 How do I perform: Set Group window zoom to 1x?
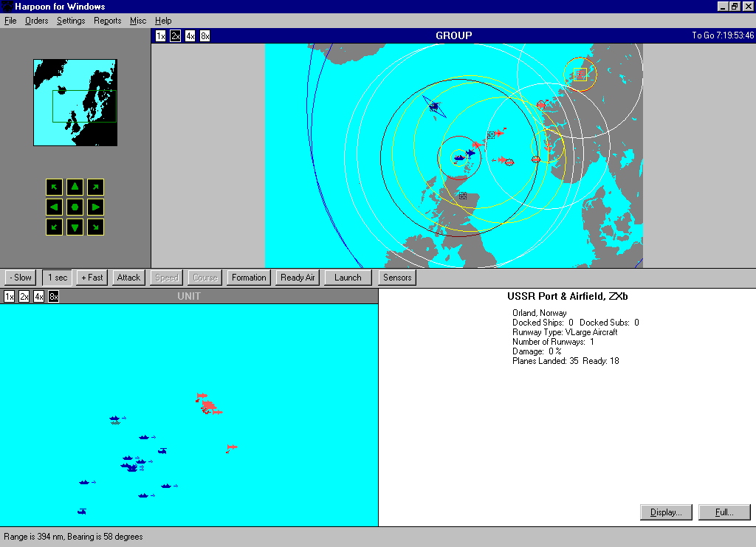[160, 36]
